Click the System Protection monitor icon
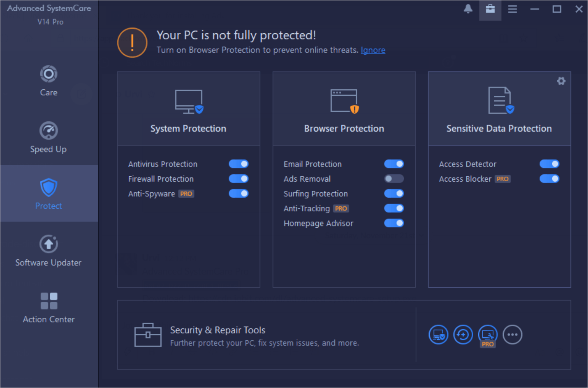The height and width of the screenshot is (388, 588). click(x=189, y=102)
